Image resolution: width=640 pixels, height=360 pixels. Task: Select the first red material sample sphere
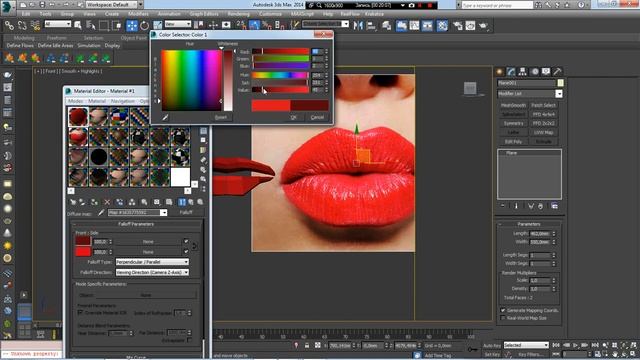(x=78, y=116)
